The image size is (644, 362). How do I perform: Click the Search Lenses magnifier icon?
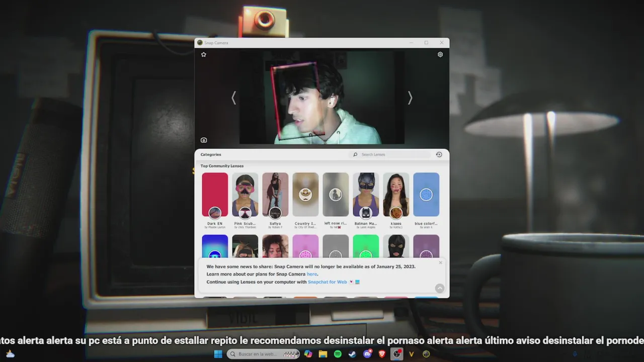pyautogui.click(x=355, y=154)
